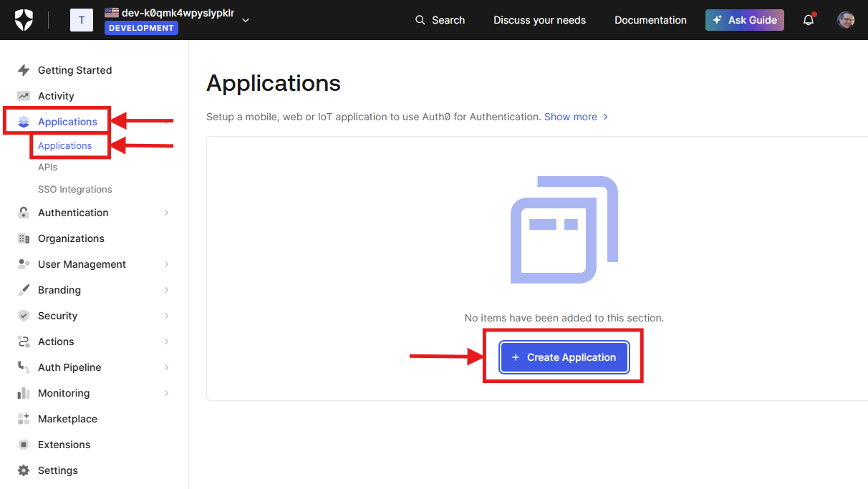Image resolution: width=868 pixels, height=489 pixels.
Task: Click the Ask Guide button
Action: coord(744,20)
